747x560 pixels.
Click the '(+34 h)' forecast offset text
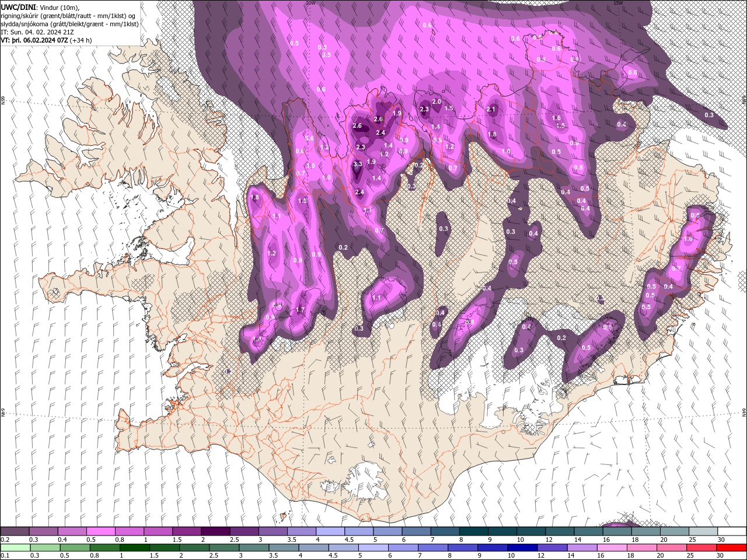(80, 40)
